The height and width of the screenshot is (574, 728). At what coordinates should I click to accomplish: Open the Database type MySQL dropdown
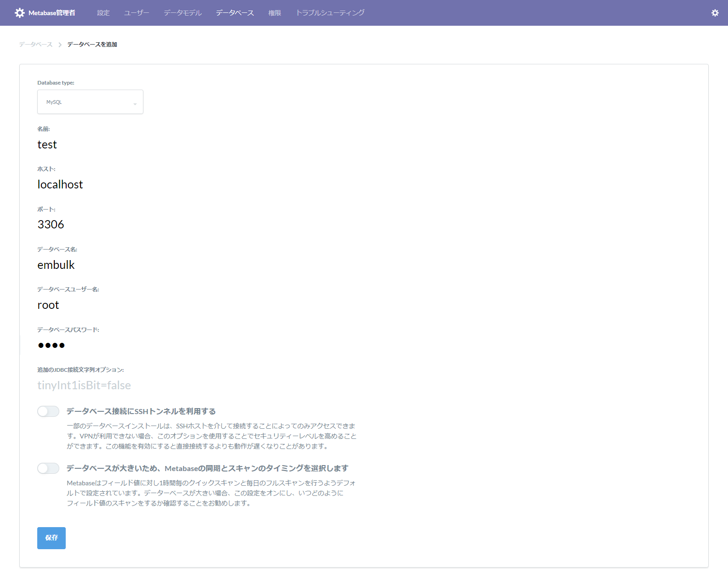coord(90,102)
